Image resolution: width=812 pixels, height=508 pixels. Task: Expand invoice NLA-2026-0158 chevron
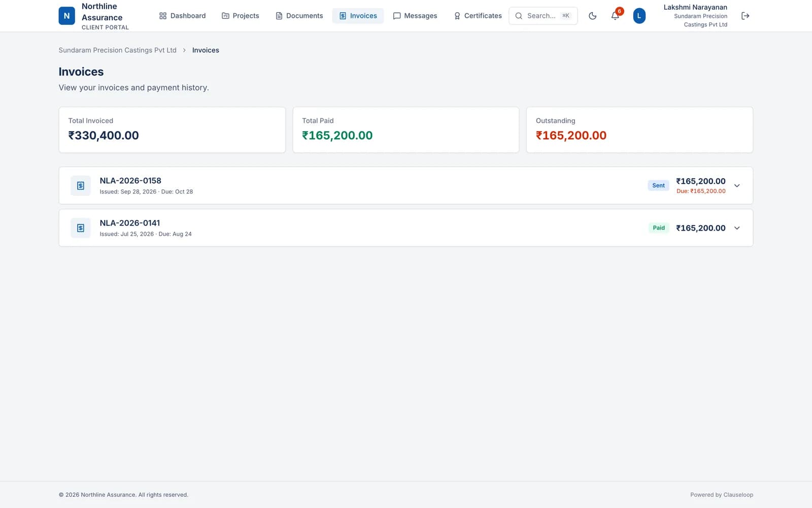click(x=737, y=186)
